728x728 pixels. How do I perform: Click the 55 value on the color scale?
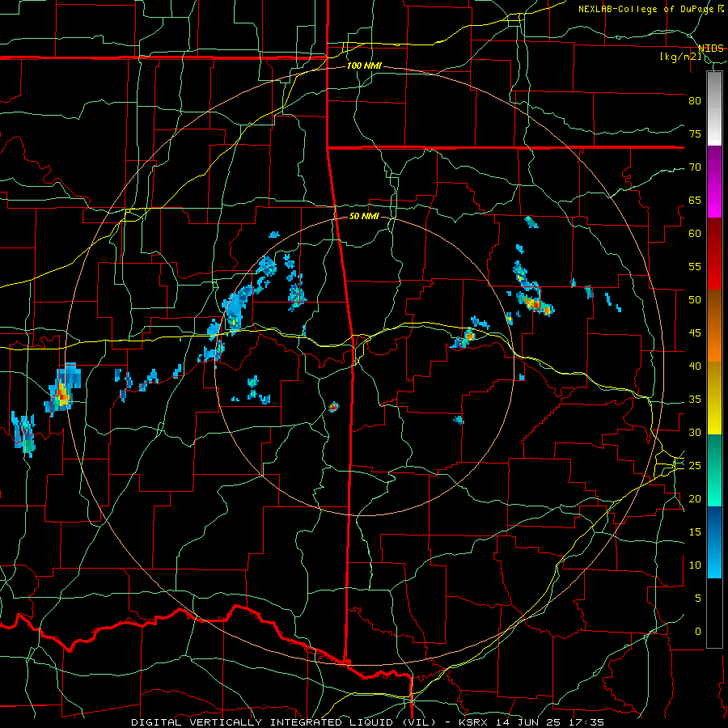pyautogui.click(x=695, y=266)
